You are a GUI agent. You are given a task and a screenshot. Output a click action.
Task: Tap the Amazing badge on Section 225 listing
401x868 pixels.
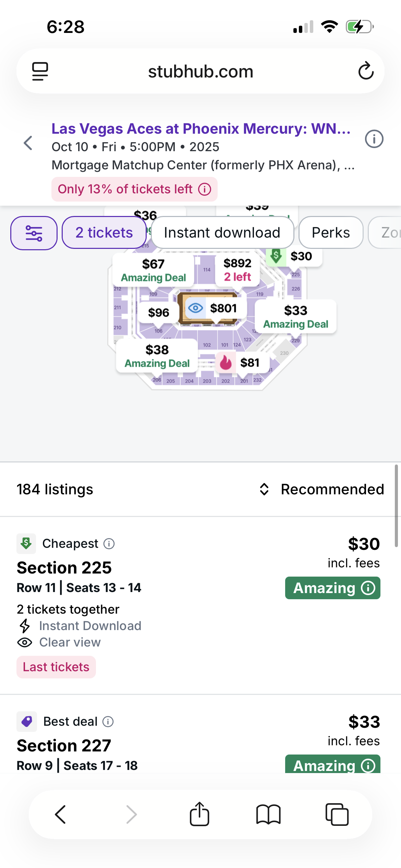pos(332,588)
